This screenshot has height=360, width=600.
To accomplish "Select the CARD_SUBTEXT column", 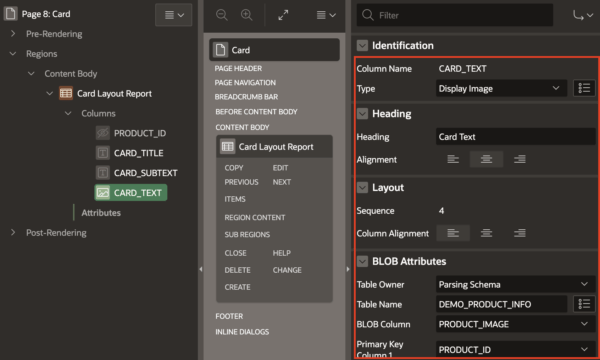I will point(145,173).
